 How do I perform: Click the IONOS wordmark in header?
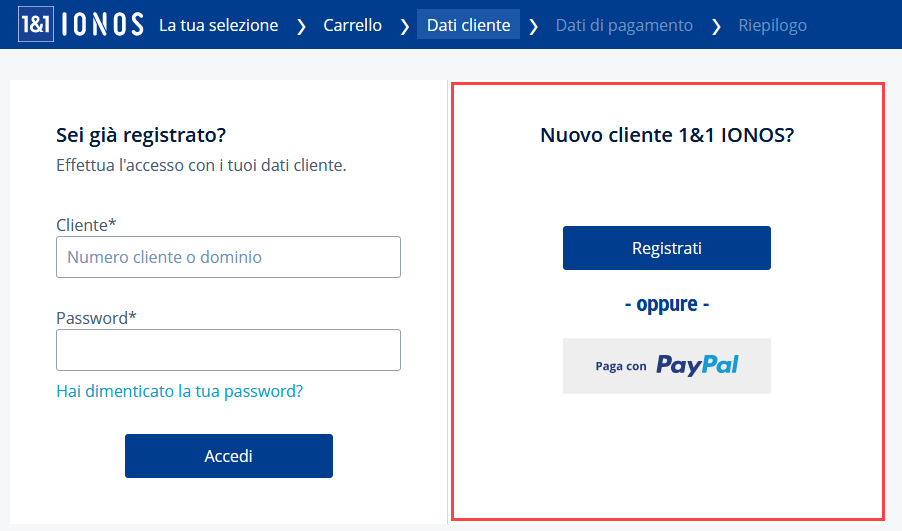pos(102,25)
